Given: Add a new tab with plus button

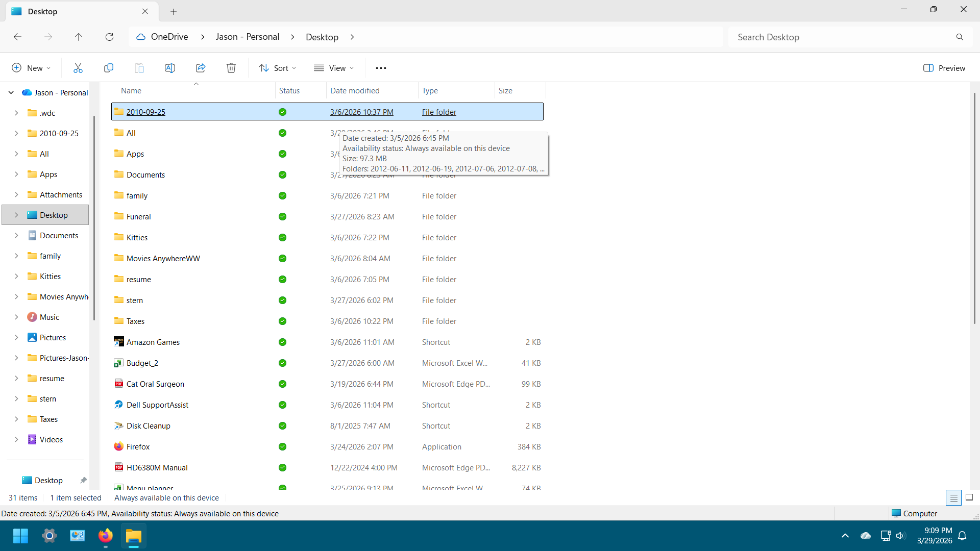Looking at the screenshot, I should (x=174, y=11).
